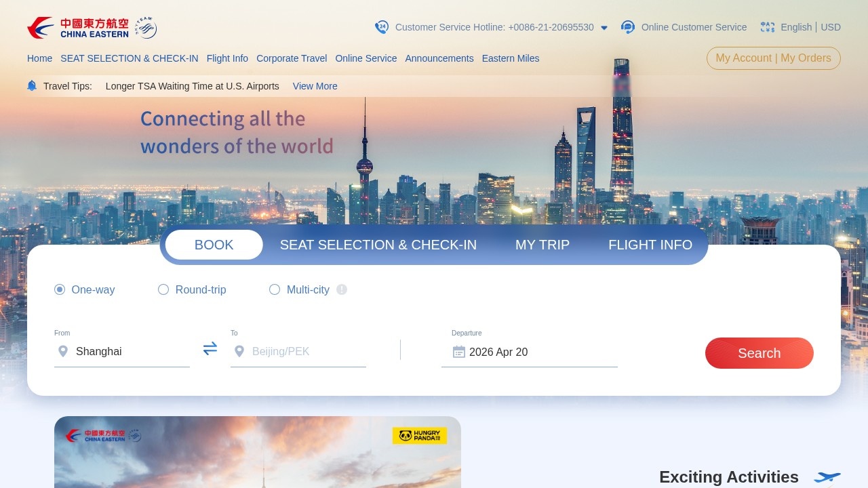Click the departure calendar icon
The height and width of the screenshot is (488, 868).
(459, 352)
